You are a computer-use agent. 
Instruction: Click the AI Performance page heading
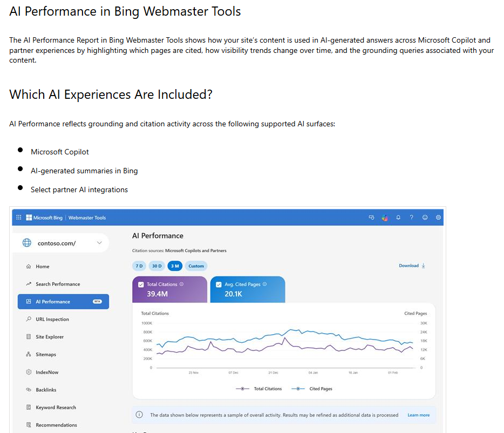tap(158, 236)
